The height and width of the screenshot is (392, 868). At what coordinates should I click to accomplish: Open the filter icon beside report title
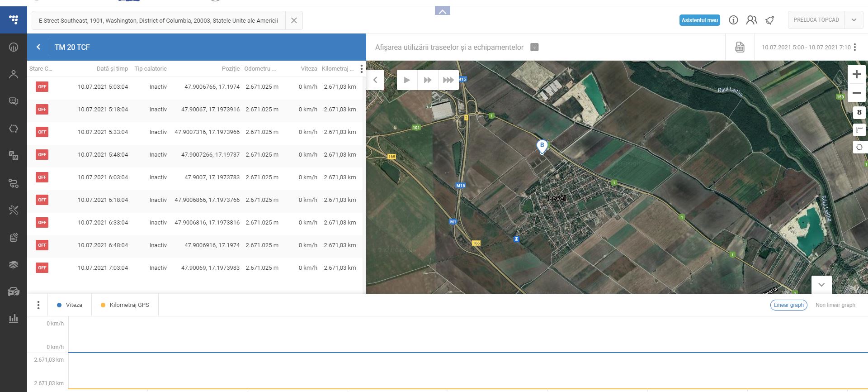point(534,47)
